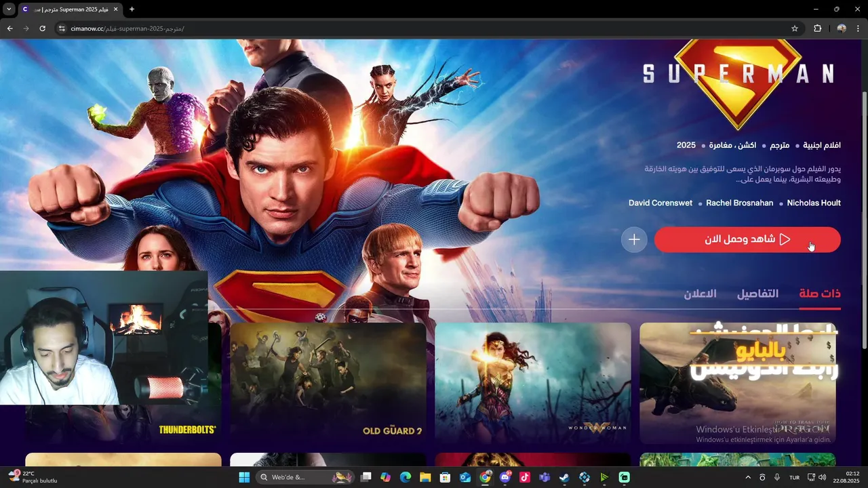Switch to Chrome in the taskbar
868x488 pixels.
tap(485, 477)
